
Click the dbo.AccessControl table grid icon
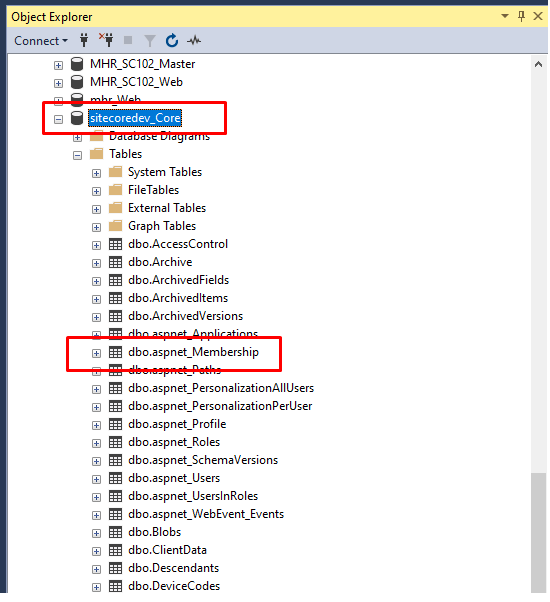pyautogui.click(x=116, y=244)
